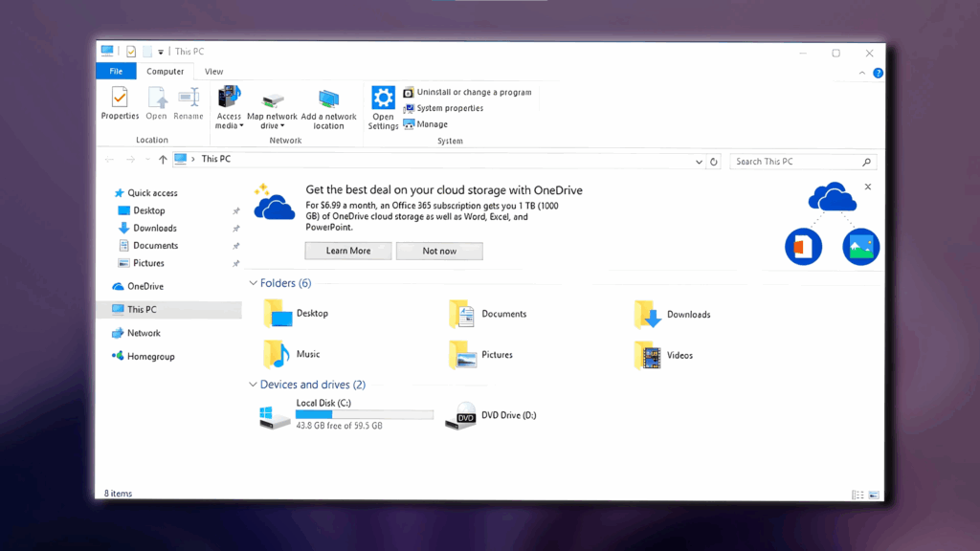Select the DVD Drive (D:) icon
The width and height of the screenshot is (980, 551).
[460, 416]
